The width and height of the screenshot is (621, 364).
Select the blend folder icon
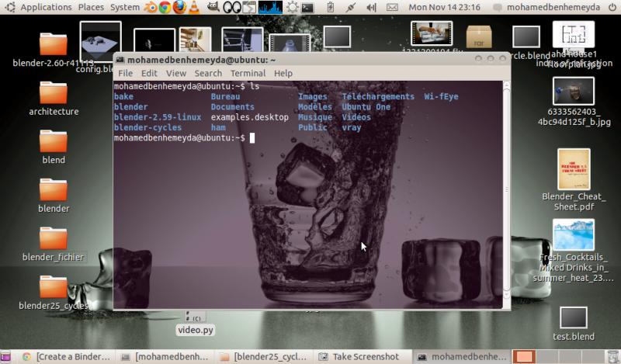[x=53, y=141]
